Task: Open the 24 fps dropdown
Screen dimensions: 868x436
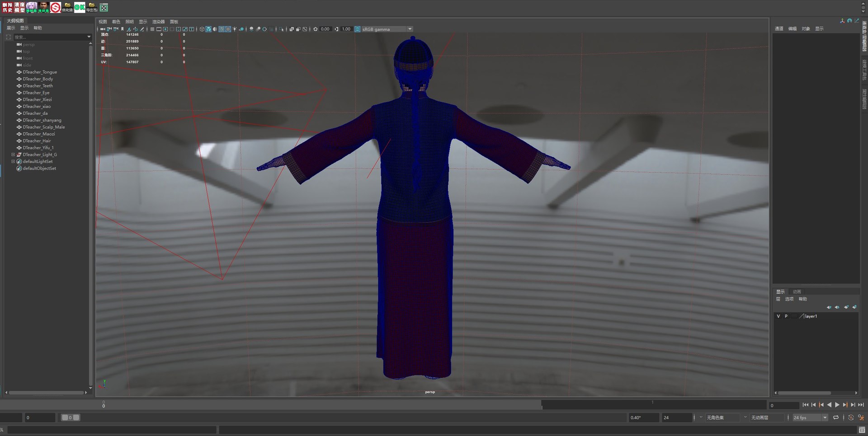Action: 825,418
